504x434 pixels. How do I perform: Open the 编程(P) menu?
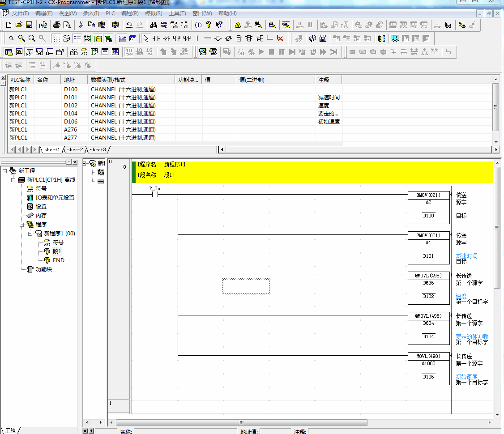(x=129, y=13)
